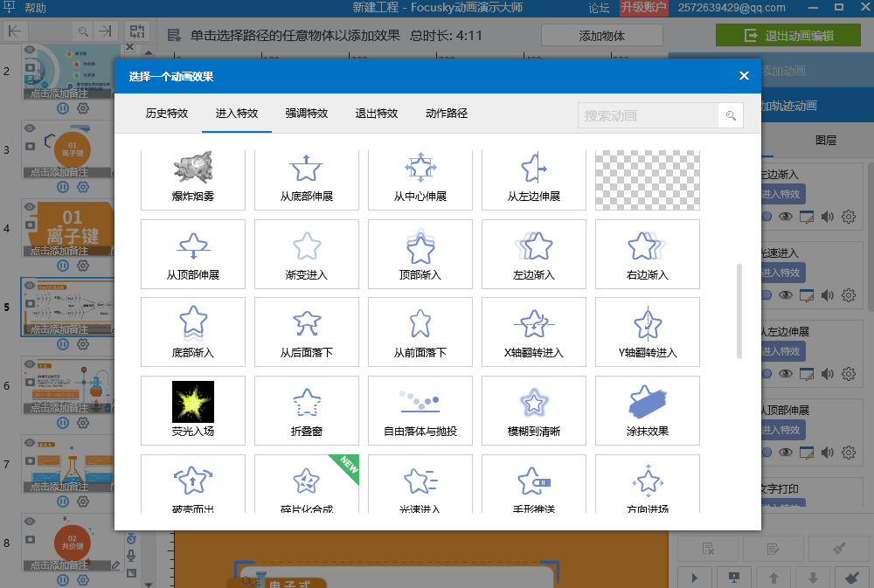Choose the 手形推送 effect
The width and height of the screenshot is (874, 588).
[534, 484]
